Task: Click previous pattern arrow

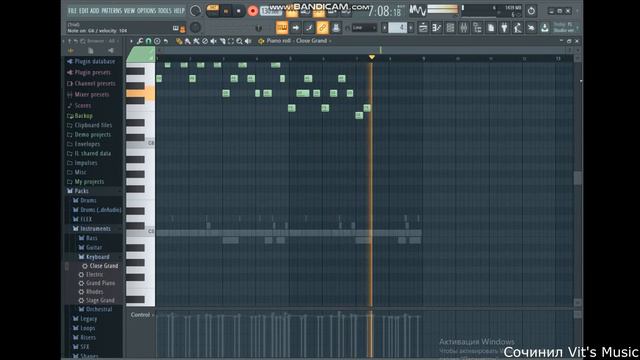Action: pos(384,28)
